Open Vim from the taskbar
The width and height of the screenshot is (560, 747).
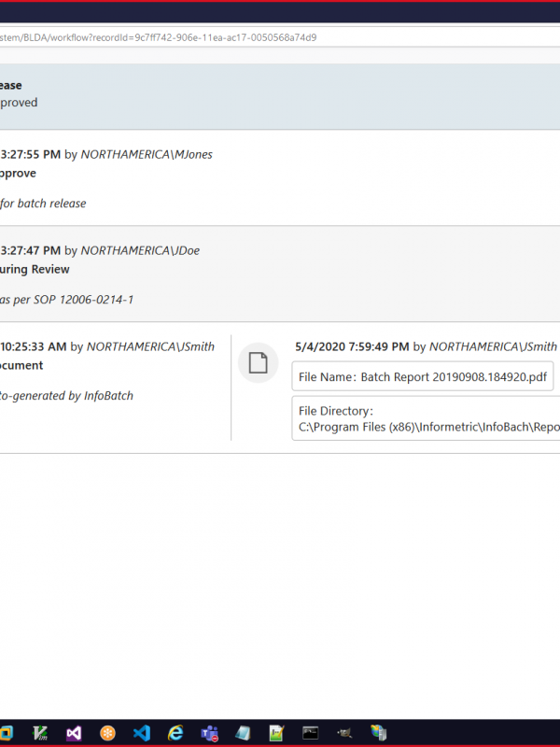pos(40,732)
